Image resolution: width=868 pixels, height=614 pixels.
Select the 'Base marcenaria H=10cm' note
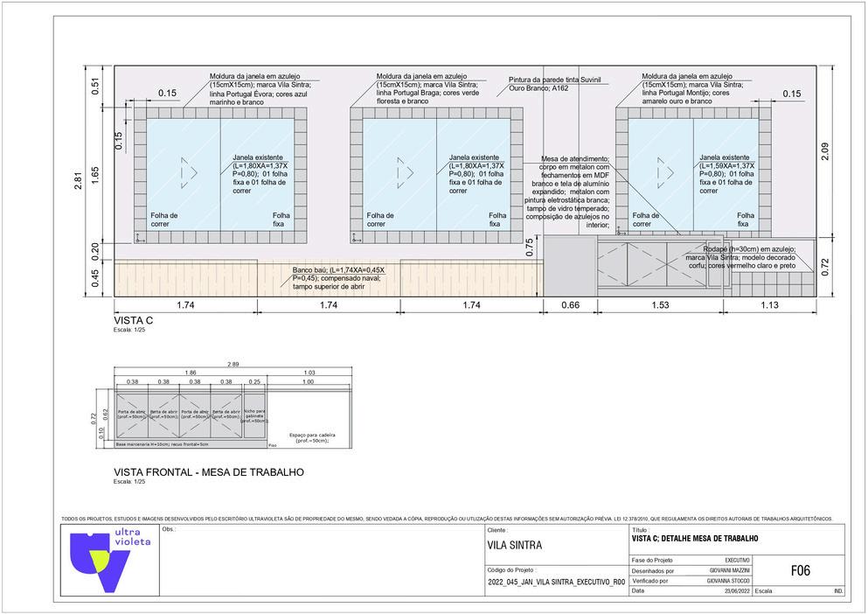163,444
